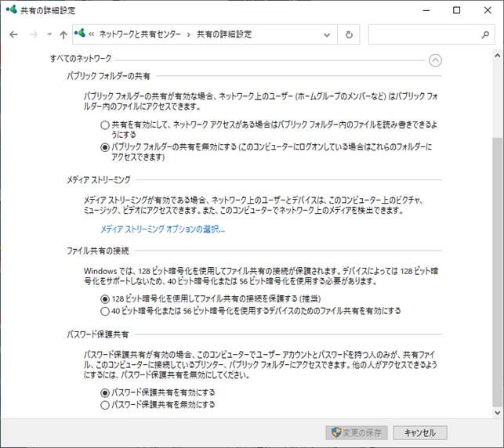The image size is (504, 448).
Task: Click the network icon in address bar
Action: [80, 34]
